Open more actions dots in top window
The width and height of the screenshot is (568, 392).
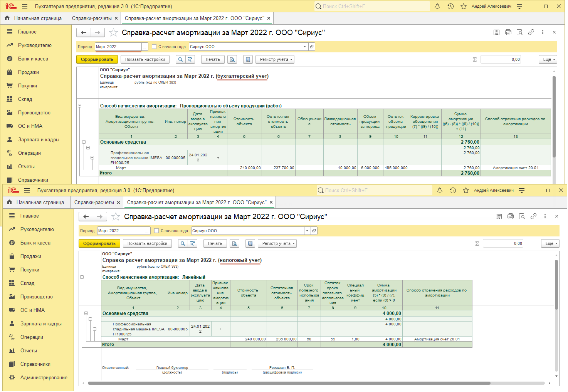[543, 32]
